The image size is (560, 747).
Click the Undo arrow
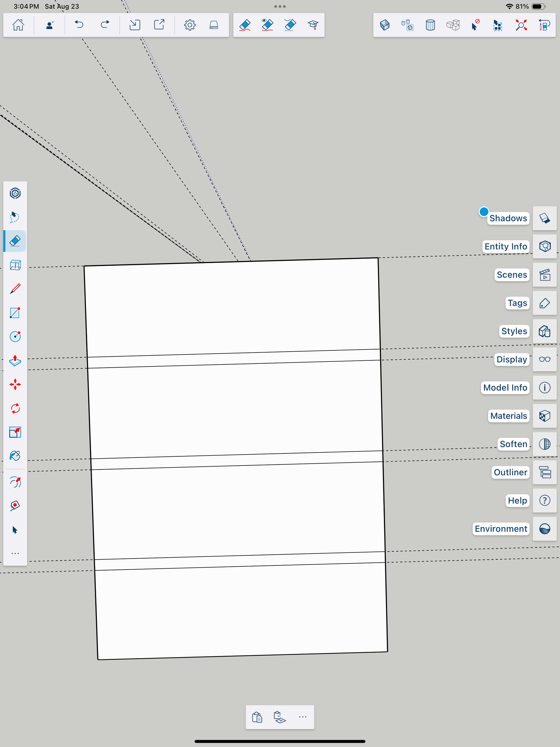click(x=79, y=25)
